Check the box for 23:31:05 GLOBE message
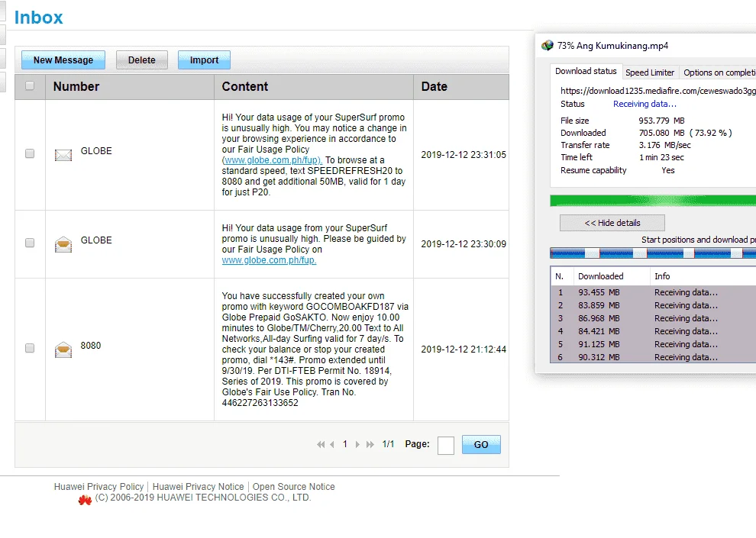Viewport: 756px width, 538px height. coord(30,153)
